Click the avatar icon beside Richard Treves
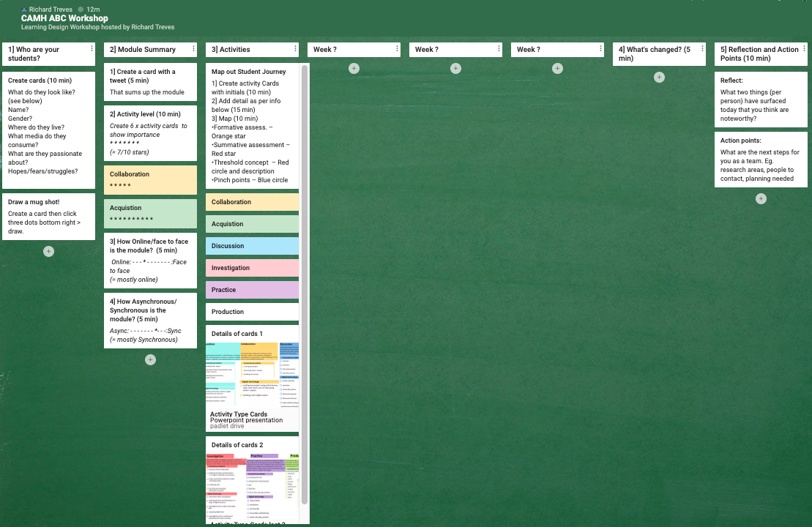The height and width of the screenshot is (527, 812). pos(24,10)
